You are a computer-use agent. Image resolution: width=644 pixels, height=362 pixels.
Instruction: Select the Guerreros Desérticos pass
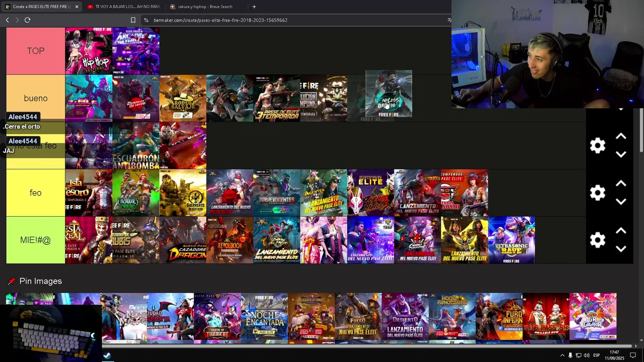click(183, 193)
